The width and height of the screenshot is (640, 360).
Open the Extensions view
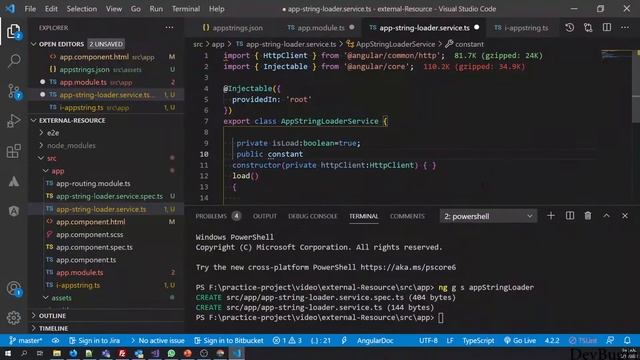[x=13, y=151]
